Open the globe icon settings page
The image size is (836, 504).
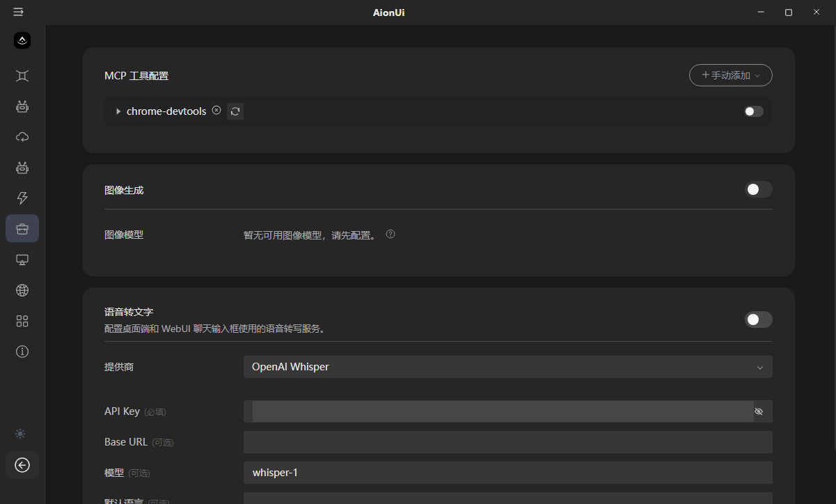pos(22,290)
